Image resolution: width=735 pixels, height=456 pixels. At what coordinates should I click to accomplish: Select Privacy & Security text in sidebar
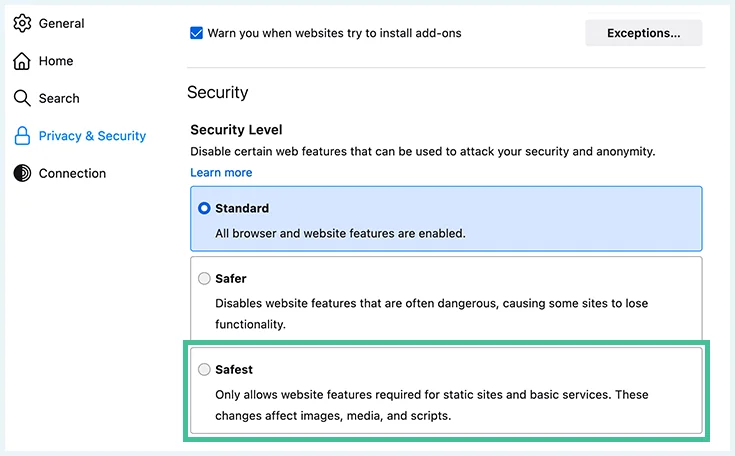coord(92,136)
